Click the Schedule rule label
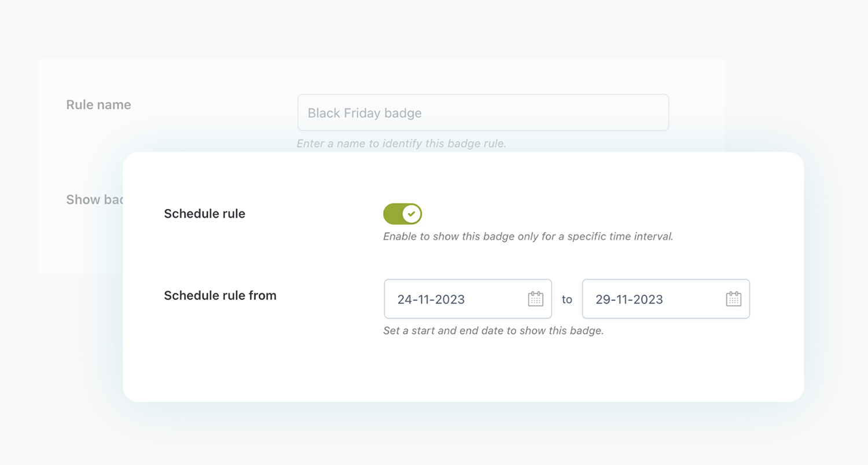 204,213
